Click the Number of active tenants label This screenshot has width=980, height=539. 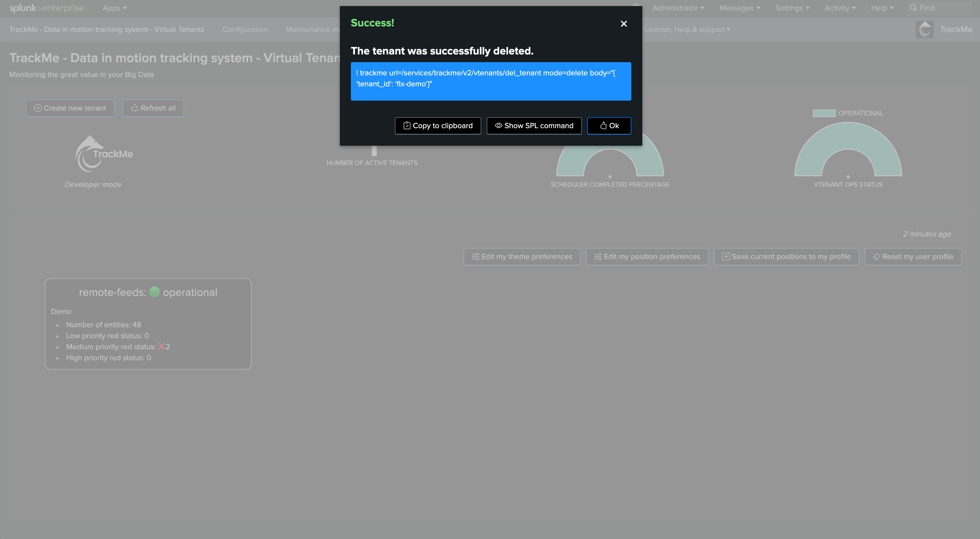click(x=372, y=163)
